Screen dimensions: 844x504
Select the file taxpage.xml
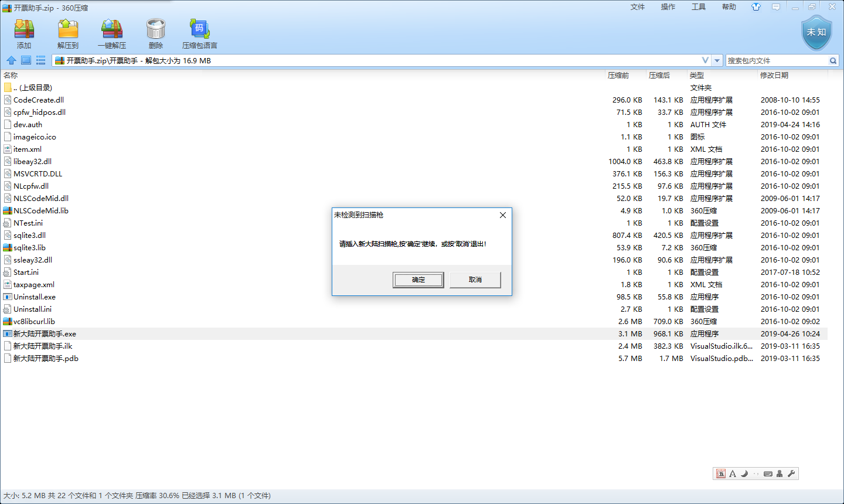(x=34, y=284)
